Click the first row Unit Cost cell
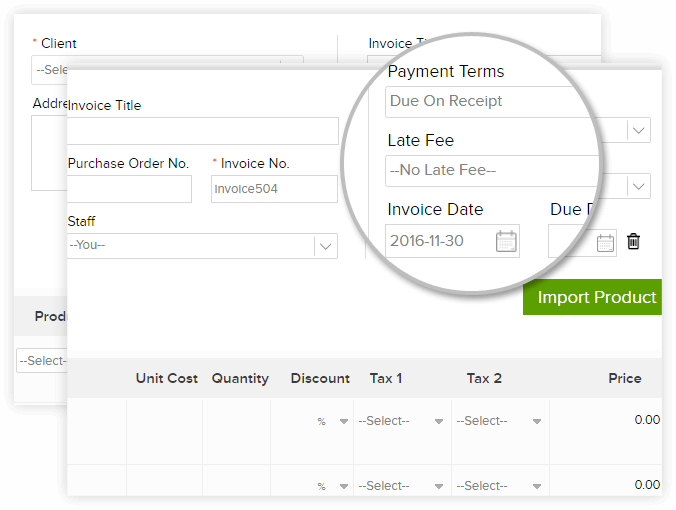The width and height of the screenshot is (676, 510). click(165, 432)
